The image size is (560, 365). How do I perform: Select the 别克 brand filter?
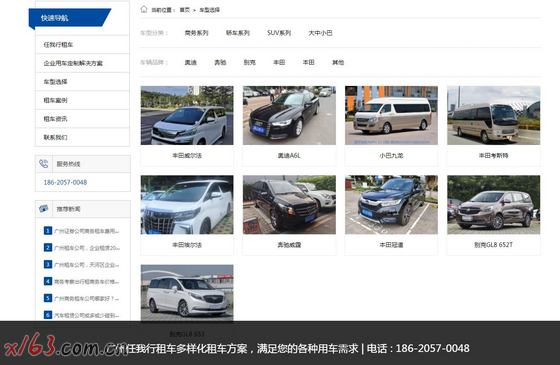pyautogui.click(x=250, y=62)
